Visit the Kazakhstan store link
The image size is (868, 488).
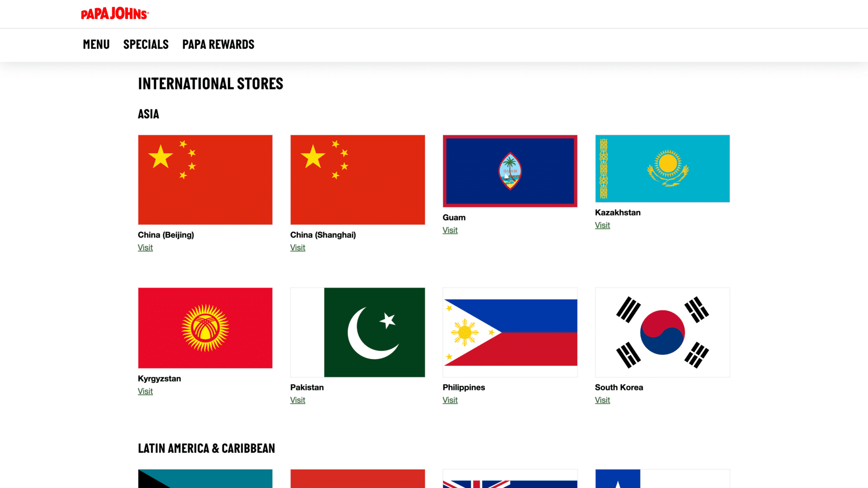click(602, 225)
